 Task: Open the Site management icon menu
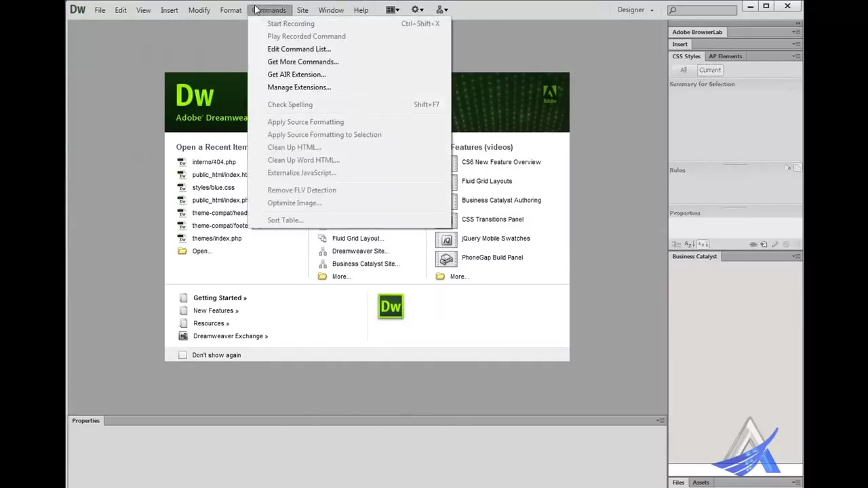pyautogui.click(x=441, y=10)
